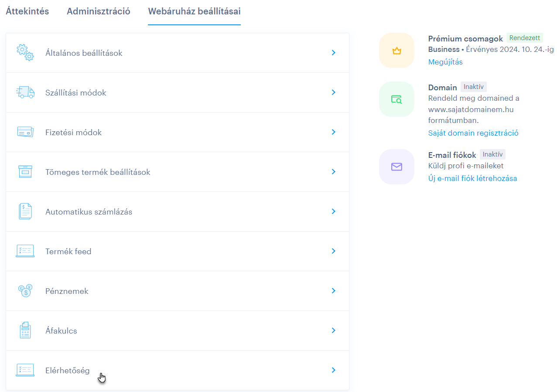The width and height of the screenshot is (557, 392).
Task: Click the Domain heading text
Action: point(443,88)
